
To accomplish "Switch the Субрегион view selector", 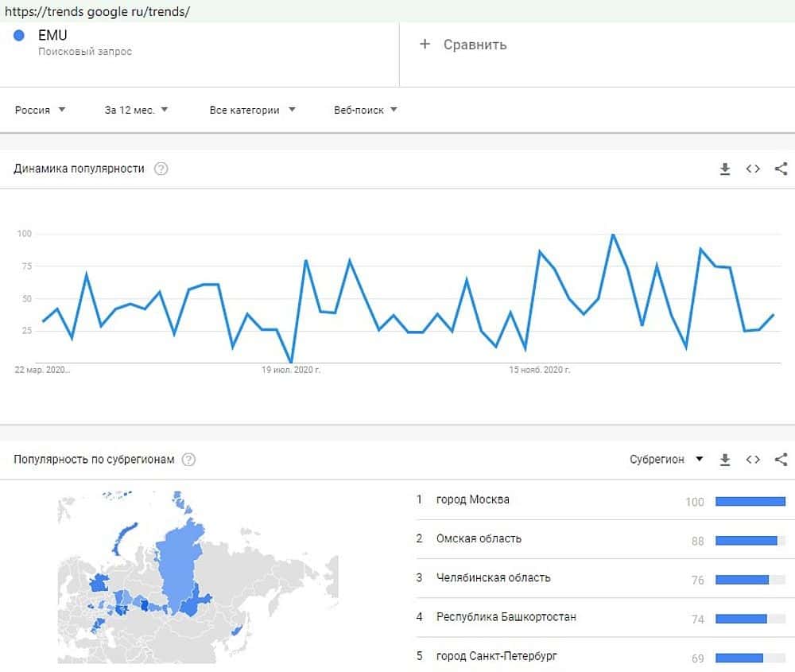I will (666, 460).
